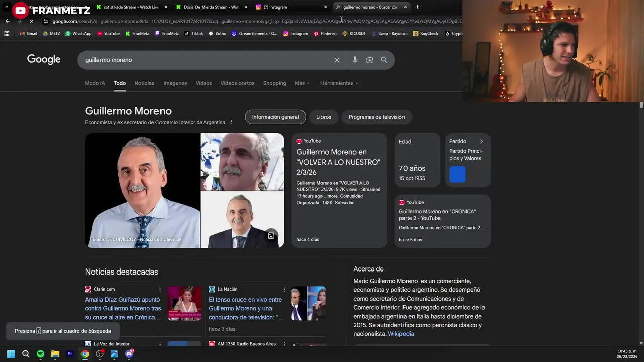Select the Shopping search tab
The image size is (644, 362).
pos(274,83)
